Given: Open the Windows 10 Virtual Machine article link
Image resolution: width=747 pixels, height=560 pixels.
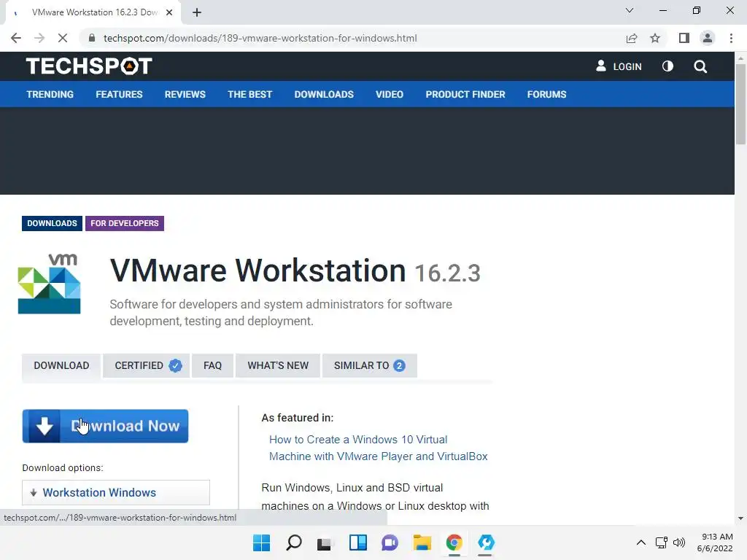Looking at the screenshot, I should [x=379, y=448].
